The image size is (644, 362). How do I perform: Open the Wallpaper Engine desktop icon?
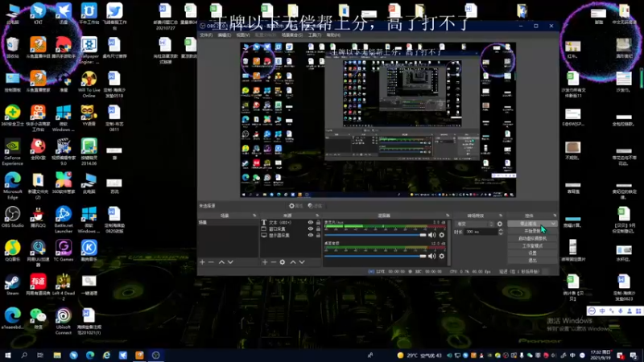point(89,50)
